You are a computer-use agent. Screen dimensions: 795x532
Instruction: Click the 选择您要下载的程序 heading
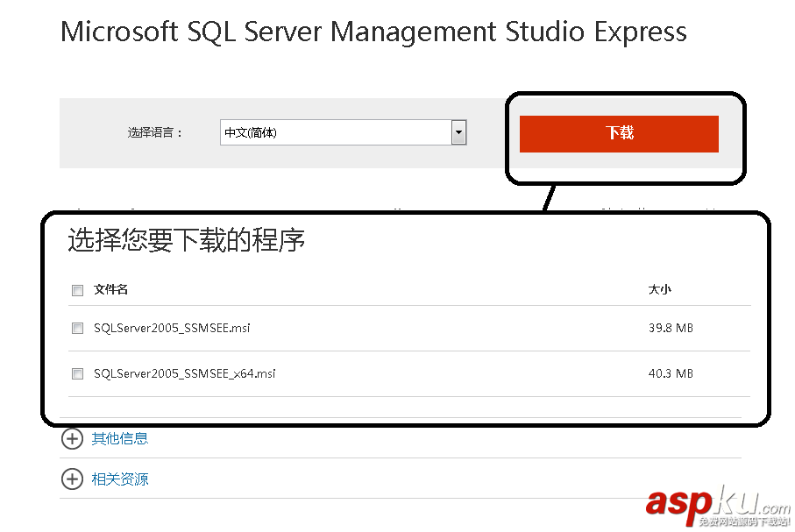coord(186,241)
